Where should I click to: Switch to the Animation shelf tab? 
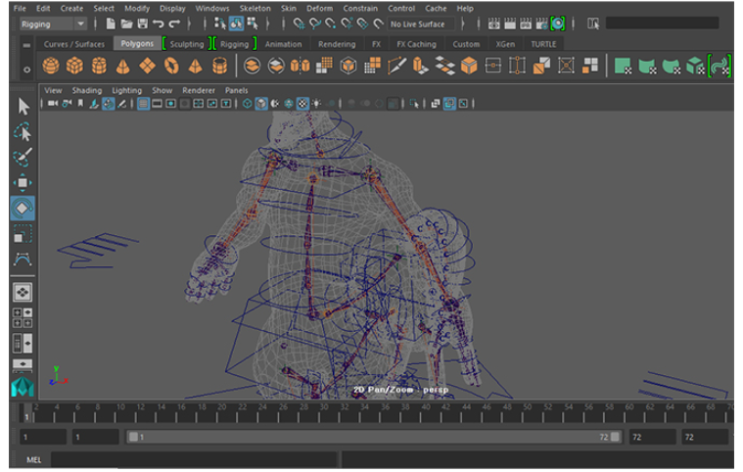(x=283, y=44)
